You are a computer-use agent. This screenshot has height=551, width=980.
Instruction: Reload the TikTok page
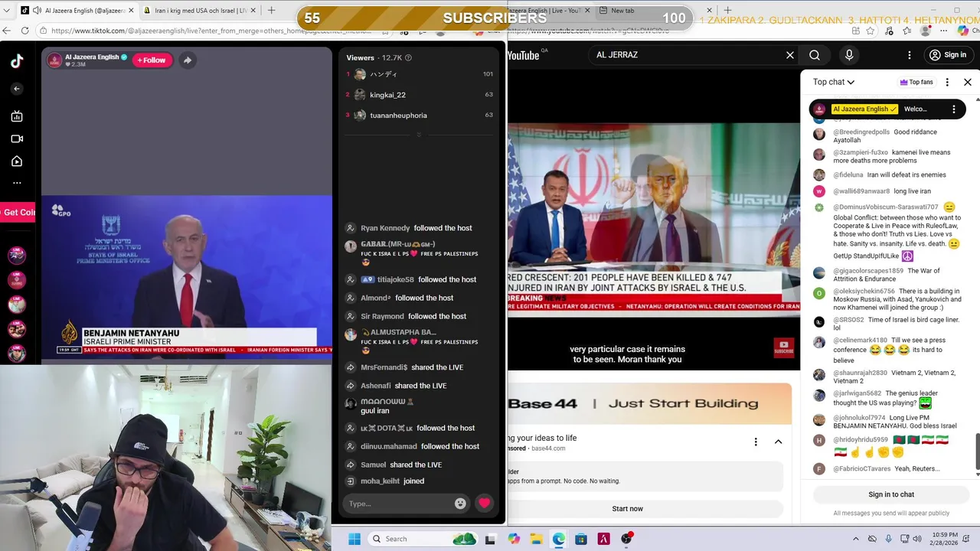(x=24, y=31)
